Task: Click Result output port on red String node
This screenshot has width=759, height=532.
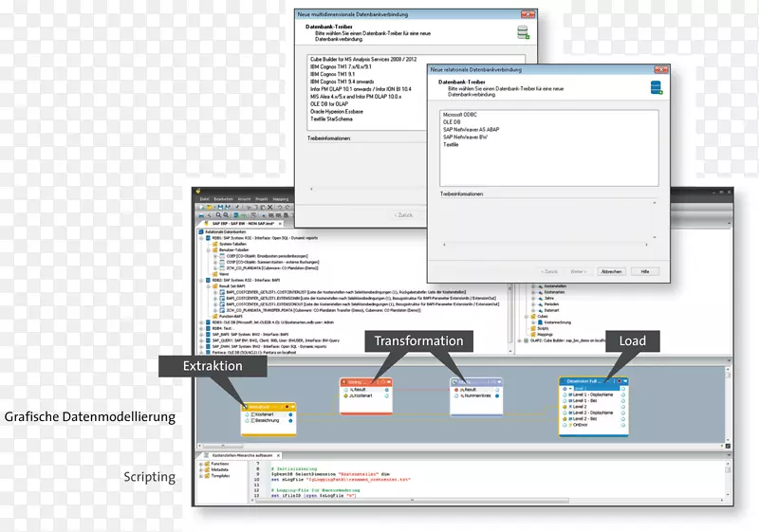Action: (387, 390)
